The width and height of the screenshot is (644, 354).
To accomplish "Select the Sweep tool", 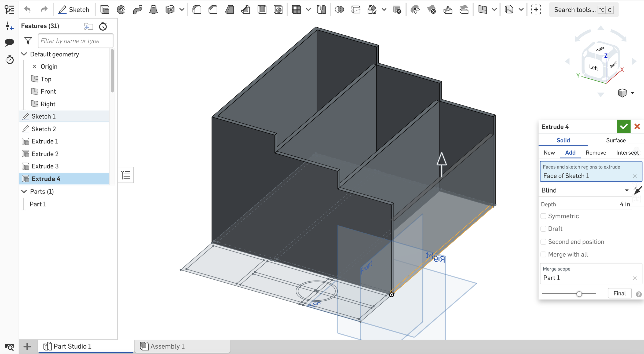I will pyautogui.click(x=137, y=9).
